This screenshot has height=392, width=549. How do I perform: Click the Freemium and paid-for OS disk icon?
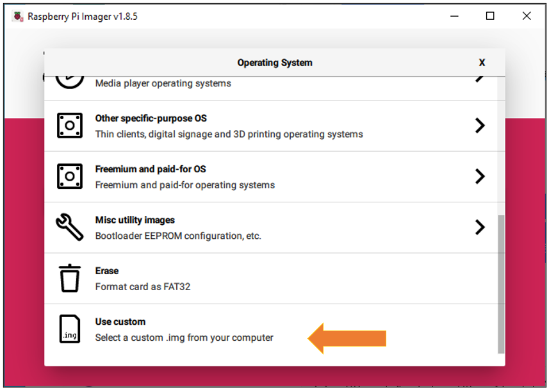coord(70,176)
